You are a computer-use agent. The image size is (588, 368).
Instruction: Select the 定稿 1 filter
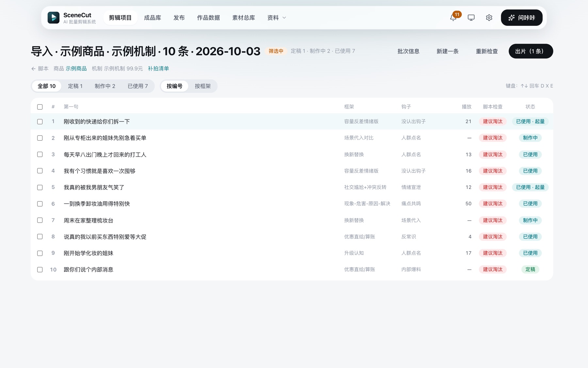tap(75, 86)
